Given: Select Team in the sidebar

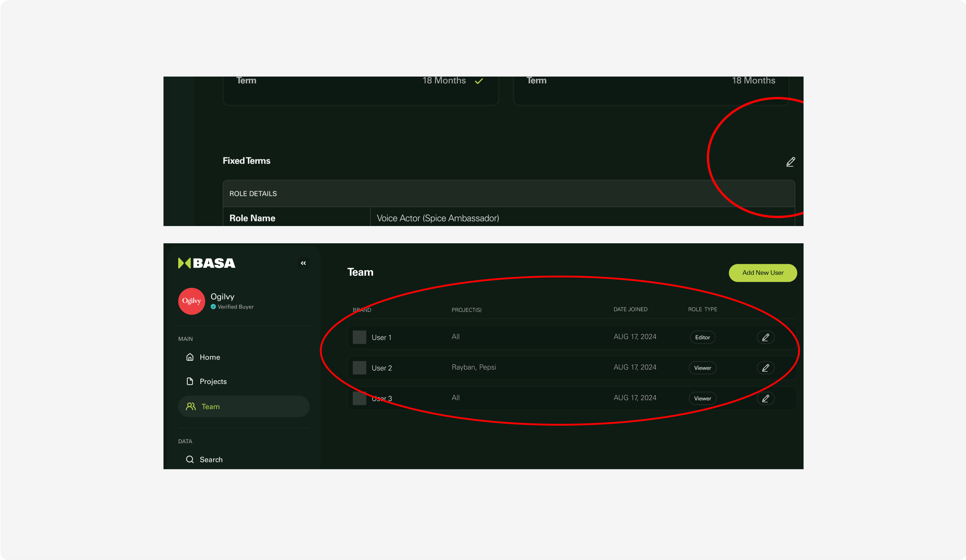Looking at the screenshot, I should [211, 406].
